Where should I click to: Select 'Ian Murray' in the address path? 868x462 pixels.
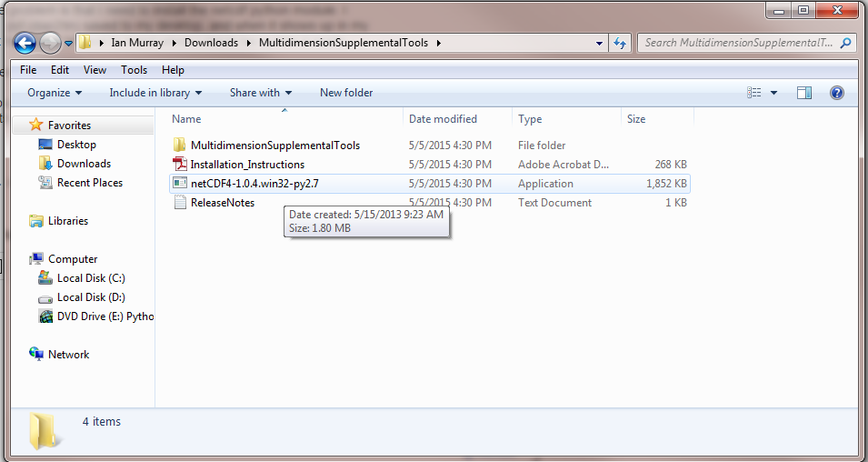pyautogui.click(x=136, y=43)
